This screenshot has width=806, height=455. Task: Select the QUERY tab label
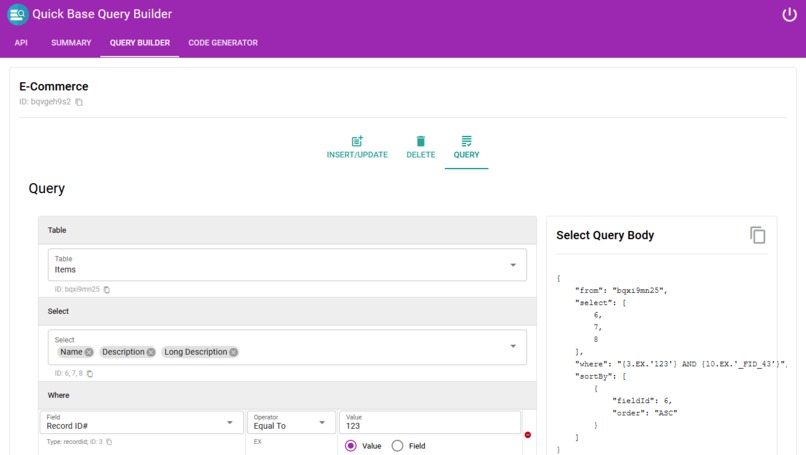[466, 155]
